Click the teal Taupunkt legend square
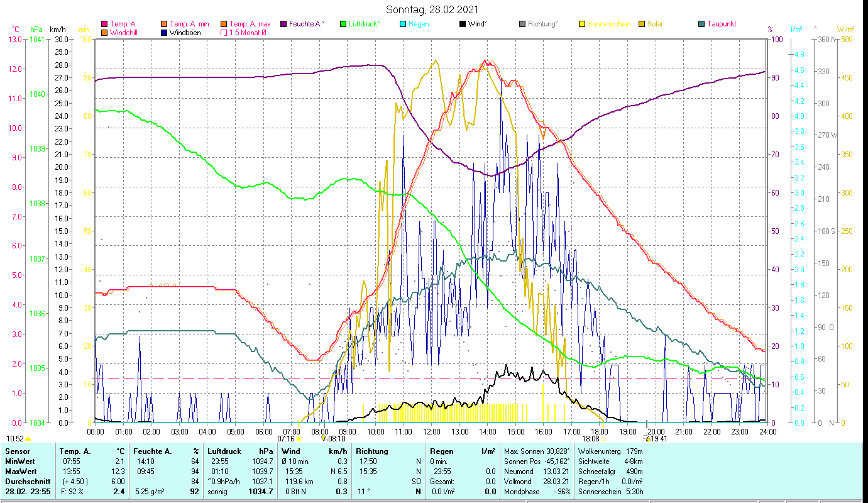 (701, 25)
